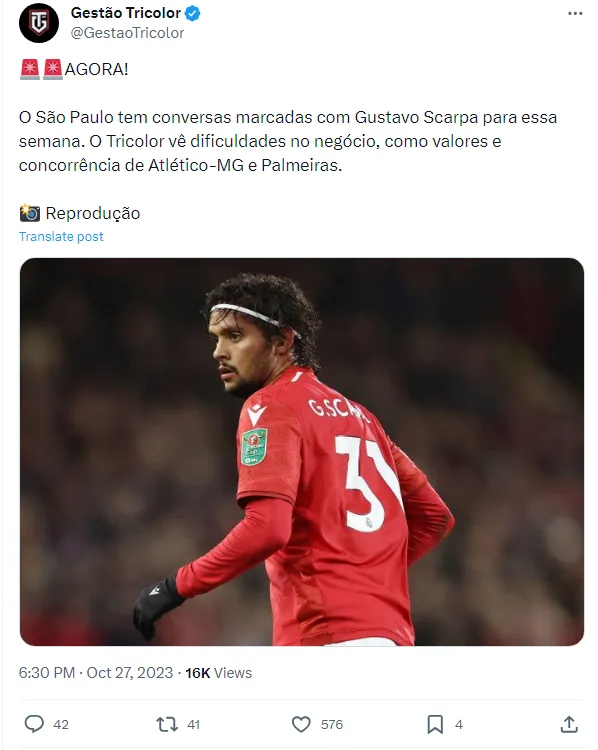
Task: Click the 576 likes count
Action: click(332, 725)
